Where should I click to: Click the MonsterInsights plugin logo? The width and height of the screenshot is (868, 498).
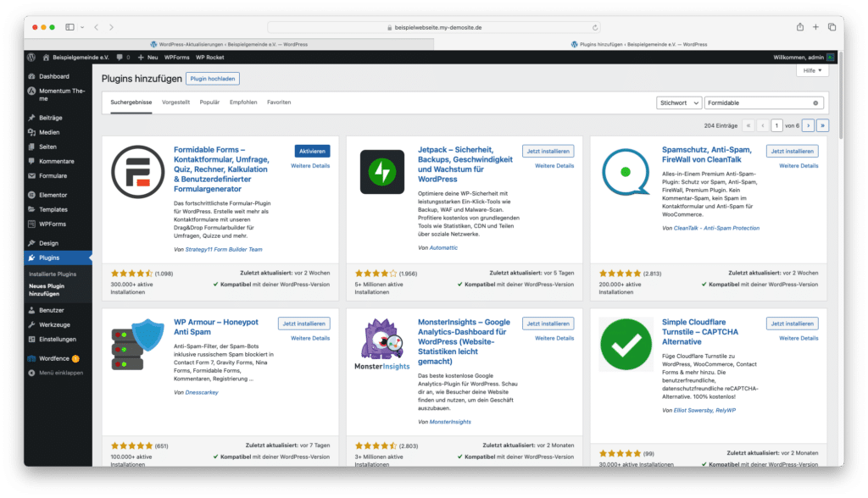tap(382, 344)
